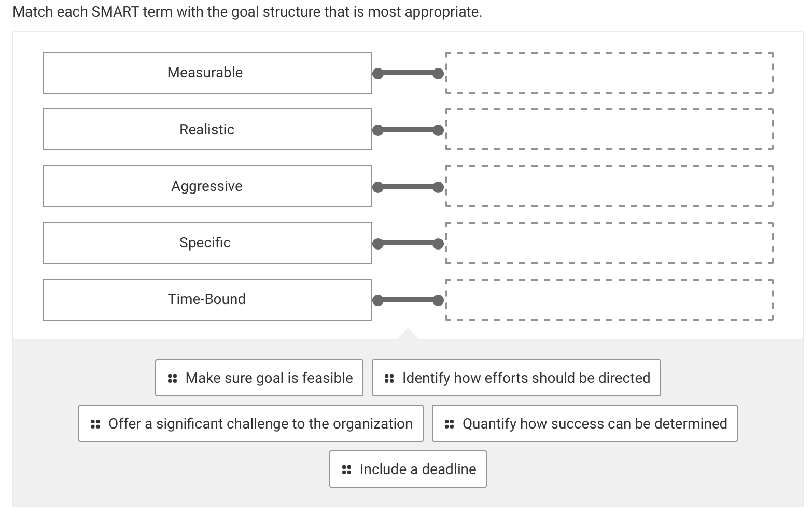Click the drag handle on 'Make sure goal is feasible'

[x=173, y=378]
